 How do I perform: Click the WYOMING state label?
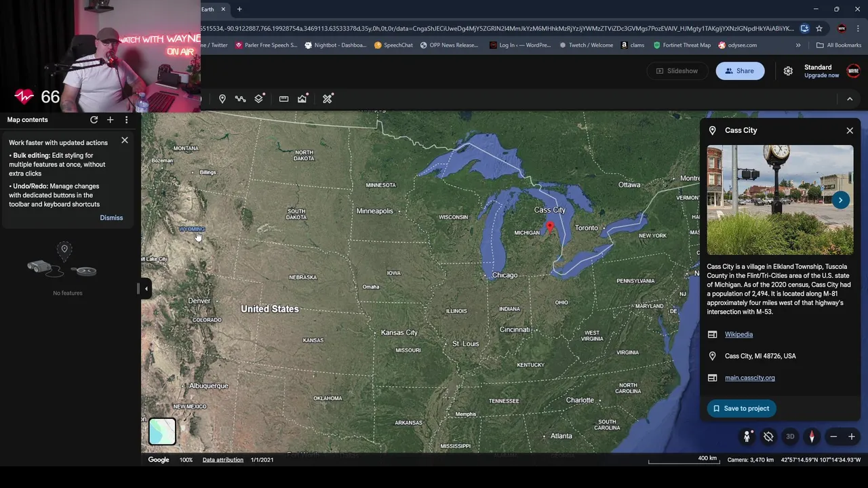pos(192,229)
